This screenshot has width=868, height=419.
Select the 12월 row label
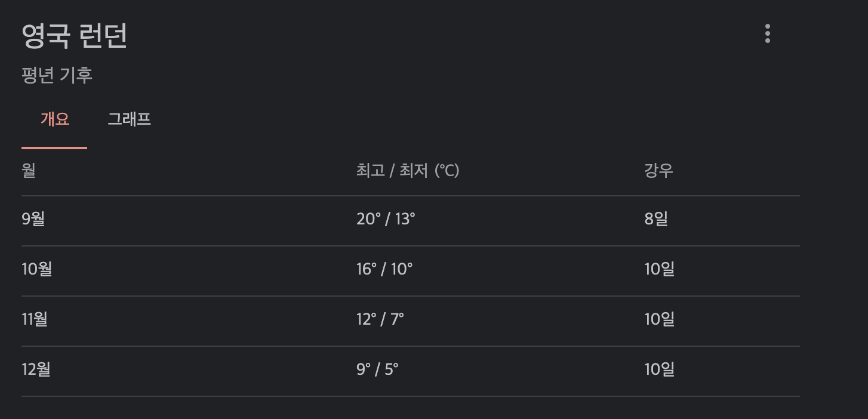coord(36,369)
